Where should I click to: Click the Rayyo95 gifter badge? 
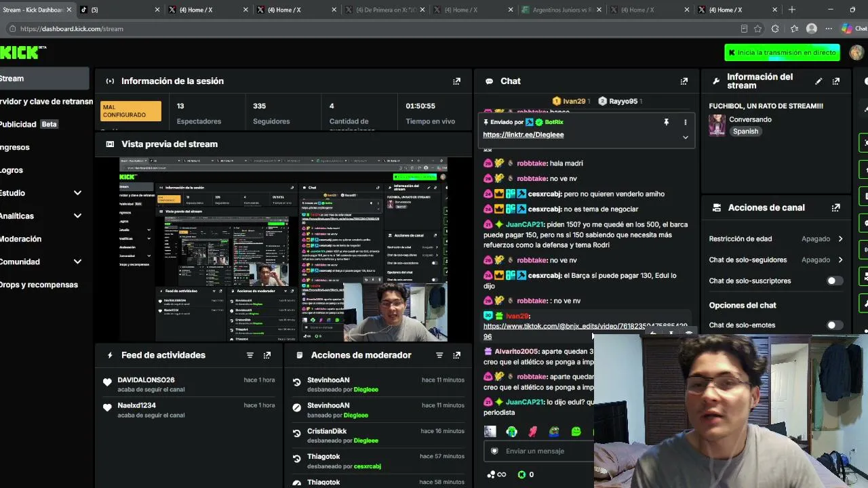tap(620, 102)
